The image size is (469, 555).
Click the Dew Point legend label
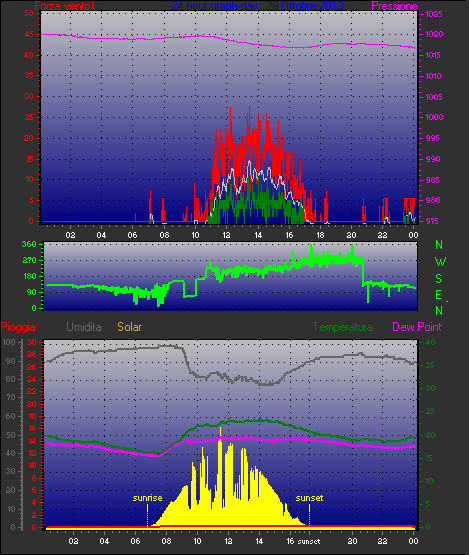417,327
